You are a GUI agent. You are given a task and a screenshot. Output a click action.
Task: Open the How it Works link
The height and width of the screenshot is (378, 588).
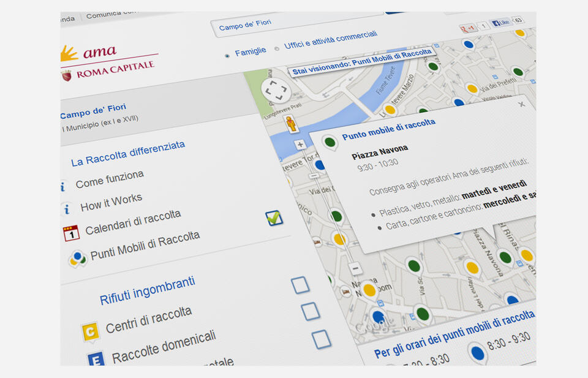pos(111,203)
